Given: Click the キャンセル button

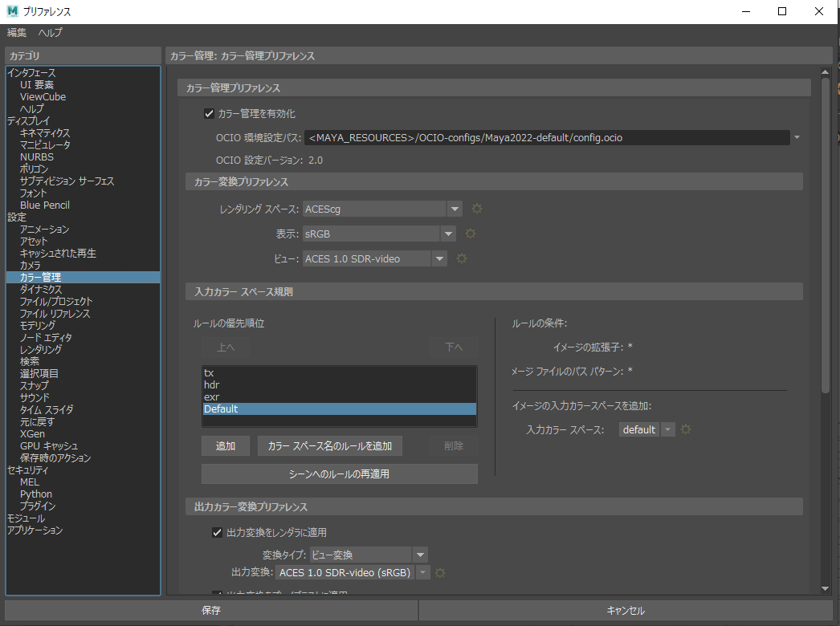Looking at the screenshot, I should (x=626, y=611).
